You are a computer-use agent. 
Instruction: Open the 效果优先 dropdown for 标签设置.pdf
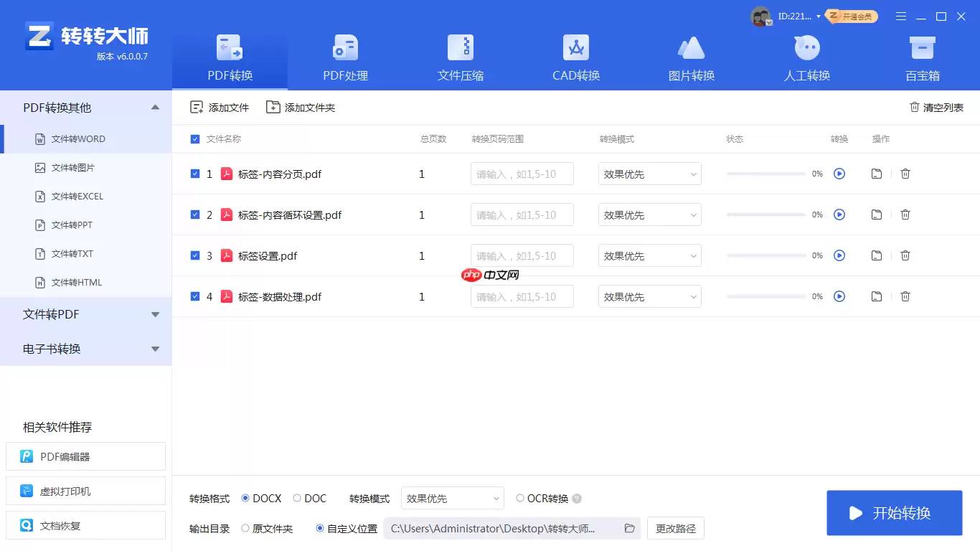point(649,255)
